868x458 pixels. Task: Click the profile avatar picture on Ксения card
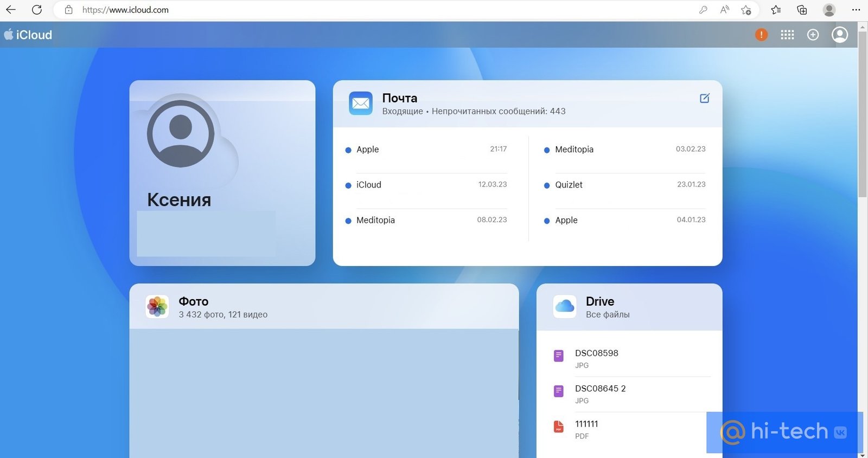pyautogui.click(x=181, y=134)
